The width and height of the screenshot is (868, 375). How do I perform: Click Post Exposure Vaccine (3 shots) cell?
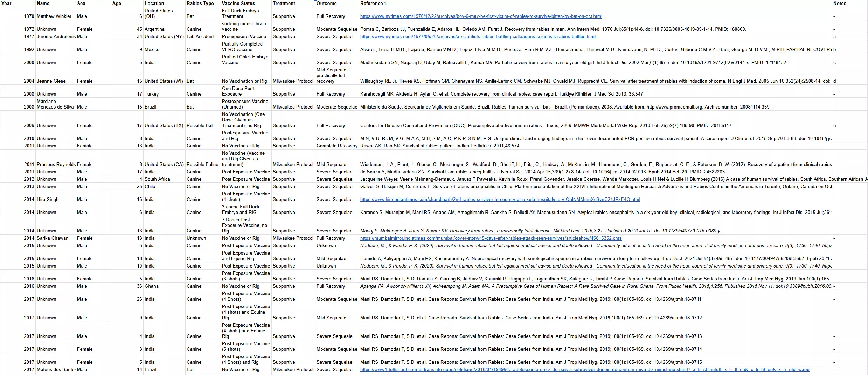246,276
